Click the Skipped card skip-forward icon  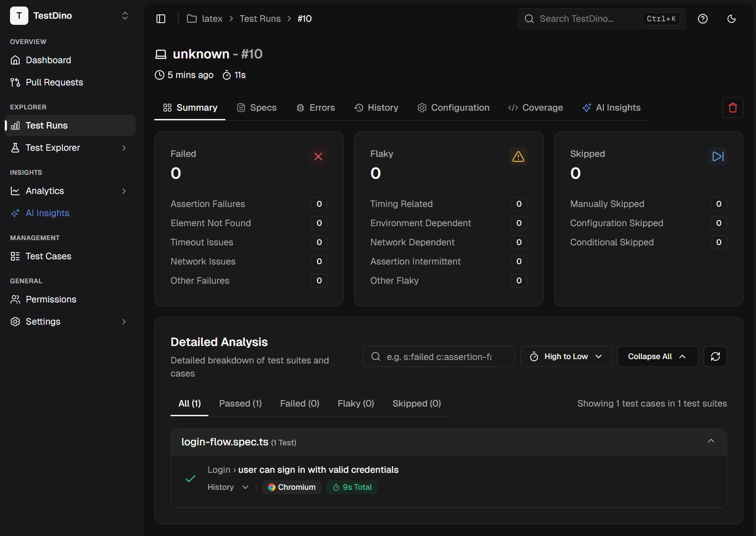pos(718,156)
